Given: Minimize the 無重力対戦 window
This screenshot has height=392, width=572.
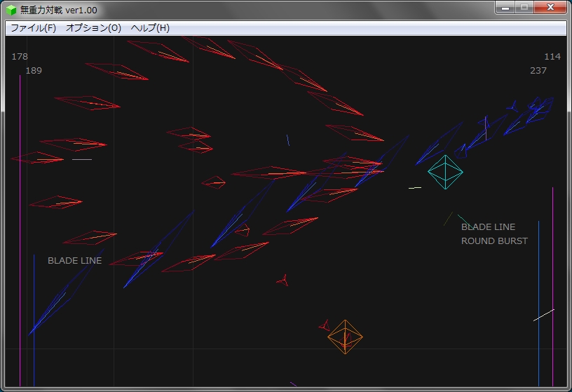Looking at the screenshot, I should click(505, 8).
